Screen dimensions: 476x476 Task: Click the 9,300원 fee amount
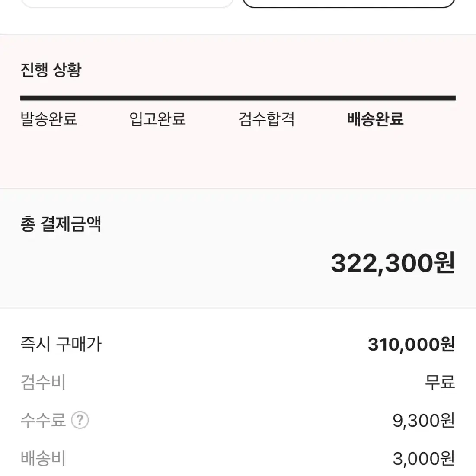(x=424, y=421)
